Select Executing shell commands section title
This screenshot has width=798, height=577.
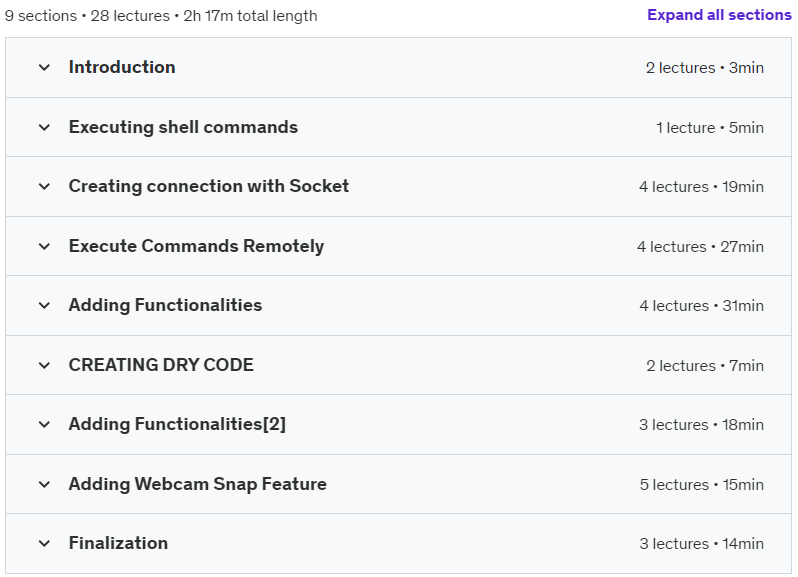pos(183,127)
